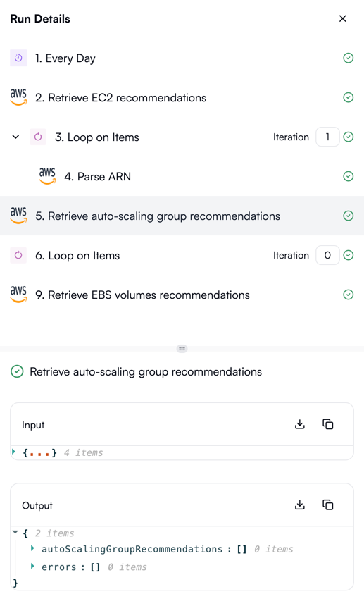Image resolution: width=364 pixels, height=606 pixels.
Task: Select step 9. Retrieve EBS volumes recommendations
Action: [x=182, y=295]
